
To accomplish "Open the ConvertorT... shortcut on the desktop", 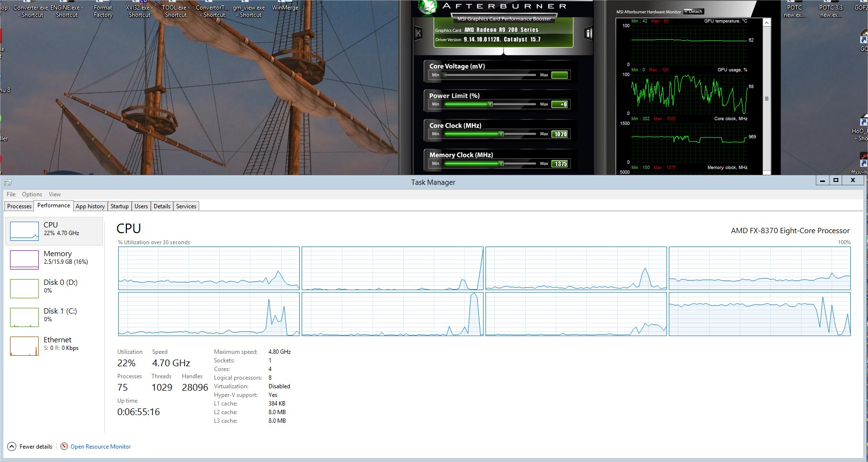I will pos(212,10).
